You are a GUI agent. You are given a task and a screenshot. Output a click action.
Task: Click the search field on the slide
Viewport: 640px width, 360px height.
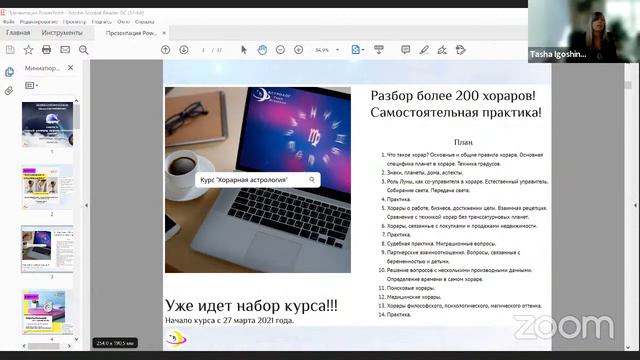point(258,180)
